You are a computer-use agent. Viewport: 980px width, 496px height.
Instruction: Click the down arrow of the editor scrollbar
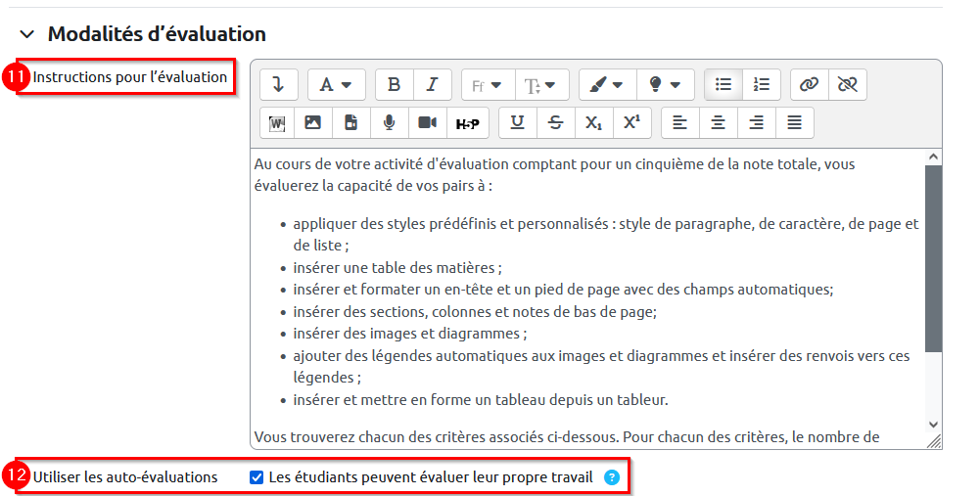coord(933,424)
